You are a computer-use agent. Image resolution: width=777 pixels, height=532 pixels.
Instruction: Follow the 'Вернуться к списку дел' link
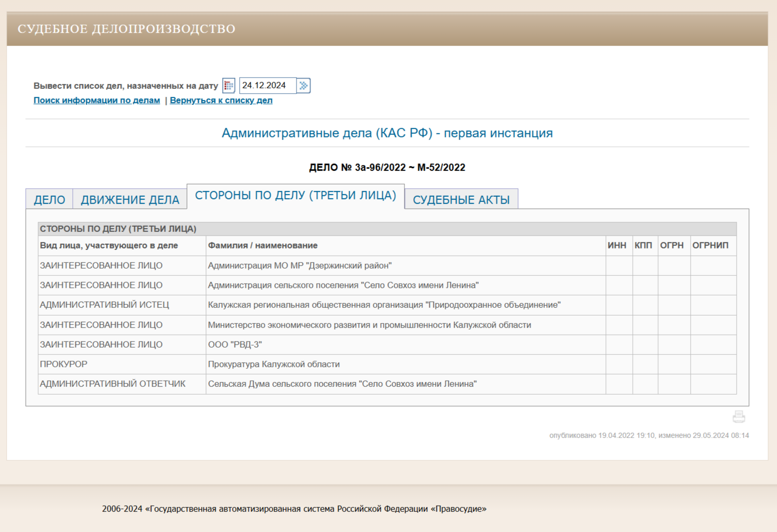tap(221, 100)
